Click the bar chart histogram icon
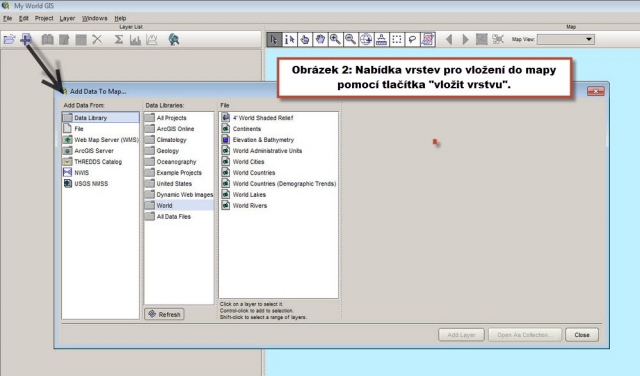 pyautogui.click(x=135, y=39)
